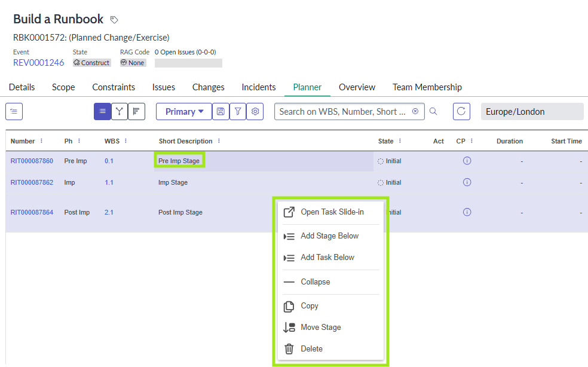Screen dimensions: 588x367
Task: Open the Primary view dropdown
Action: pyautogui.click(x=184, y=111)
